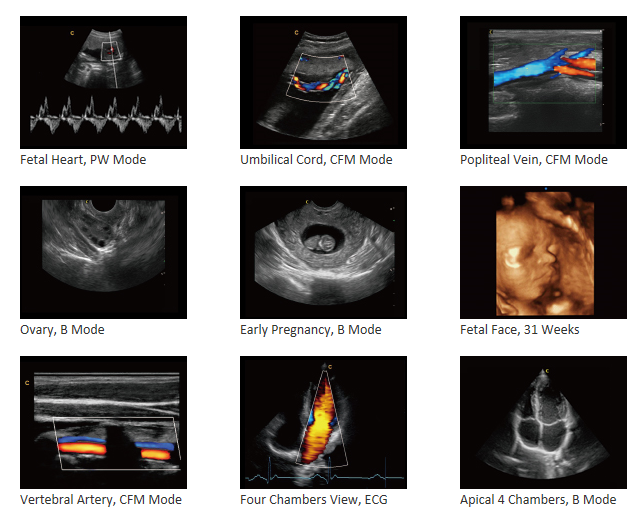The image size is (639, 510).
Task: Click the 'Umbilical Cord, CFM Mode' caption
Action: [x=316, y=160]
